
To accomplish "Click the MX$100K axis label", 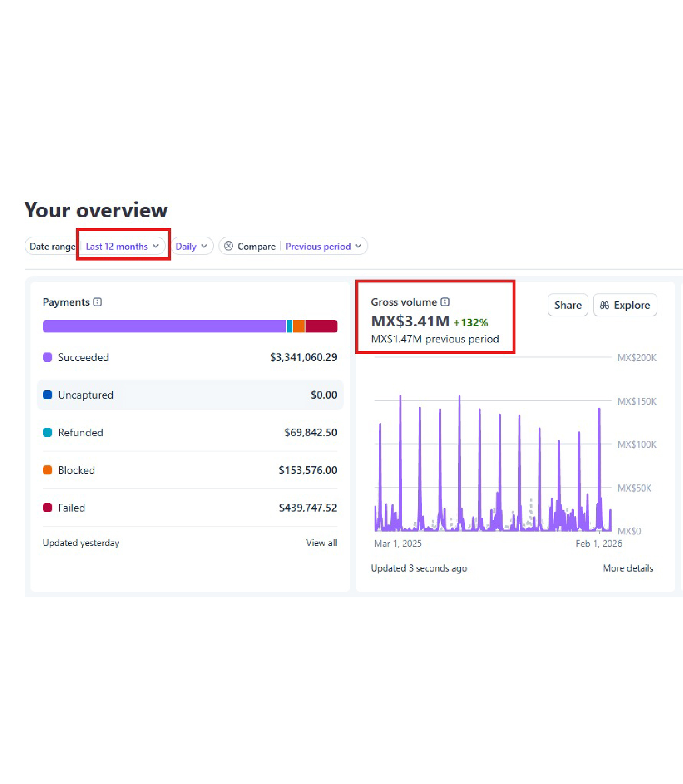I will point(637,444).
